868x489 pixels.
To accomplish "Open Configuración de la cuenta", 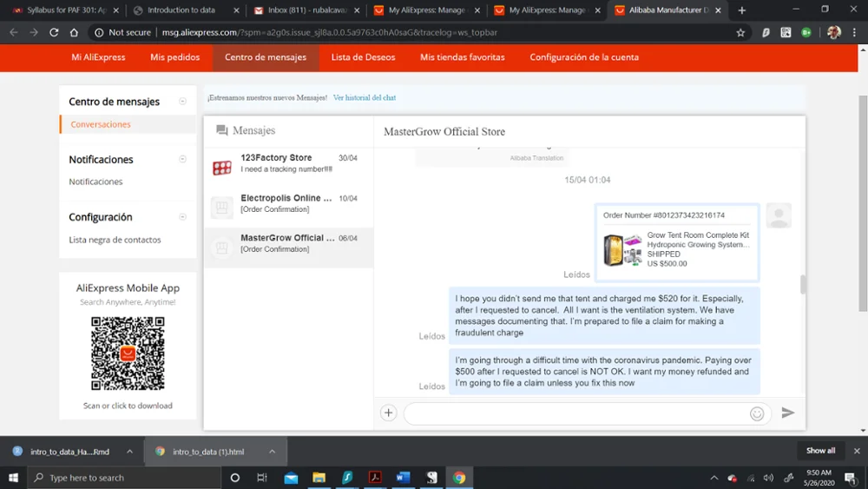I will click(x=584, y=57).
